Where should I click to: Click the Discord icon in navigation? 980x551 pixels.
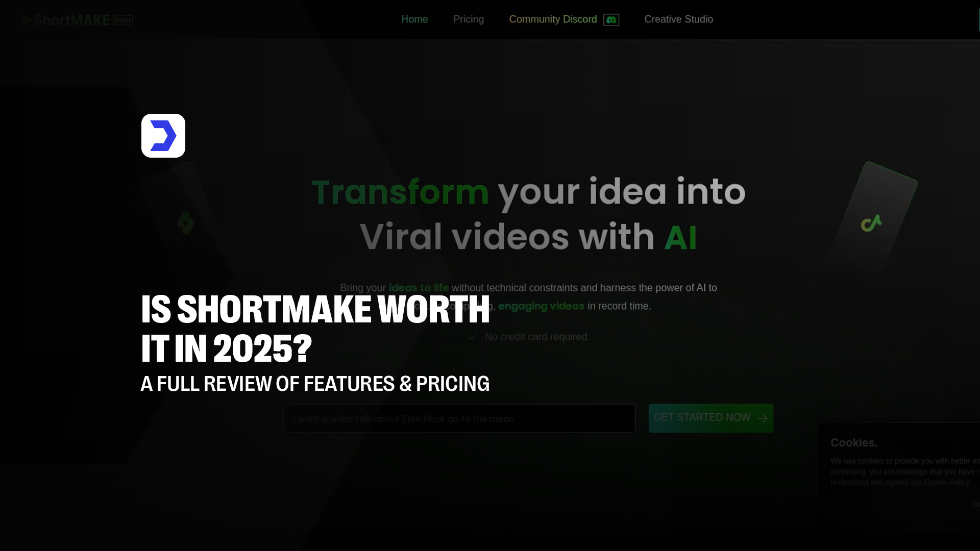pyautogui.click(x=611, y=19)
